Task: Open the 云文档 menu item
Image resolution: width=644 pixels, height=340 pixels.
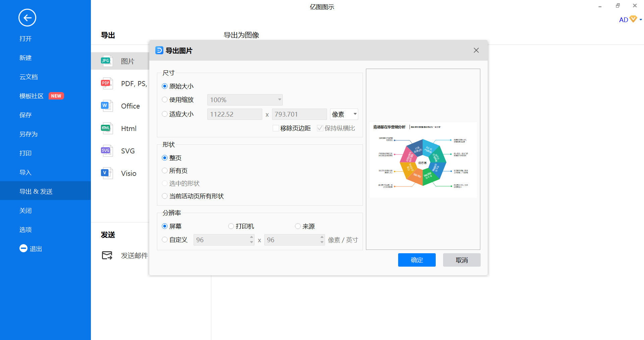Action: tap(29, 77)
